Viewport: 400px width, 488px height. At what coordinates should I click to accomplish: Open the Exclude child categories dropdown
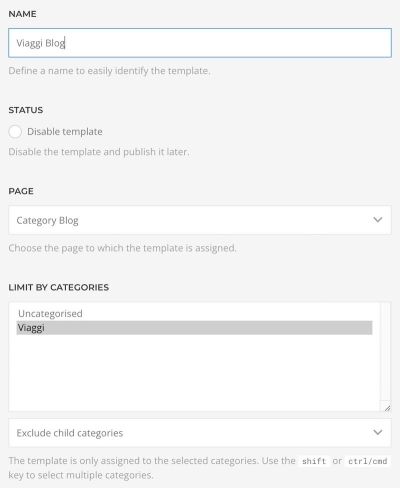click(200, 433)
